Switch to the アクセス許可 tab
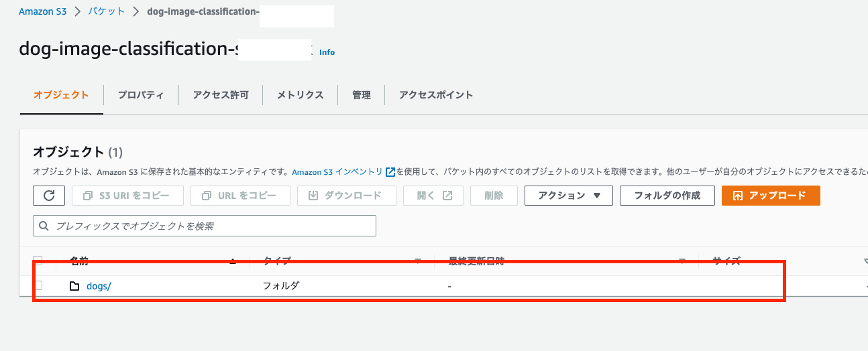 [x=221, y=95]
